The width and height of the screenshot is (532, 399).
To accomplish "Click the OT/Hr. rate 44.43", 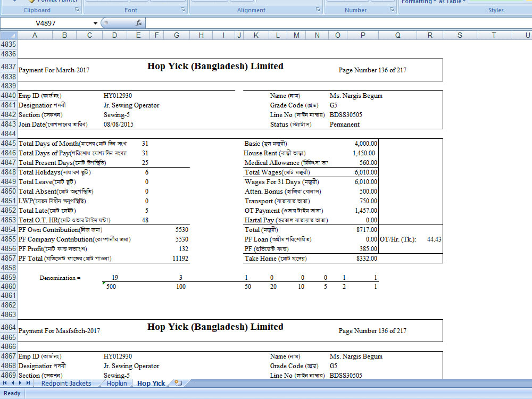I will pyautogui.click(x=434, y=239).
